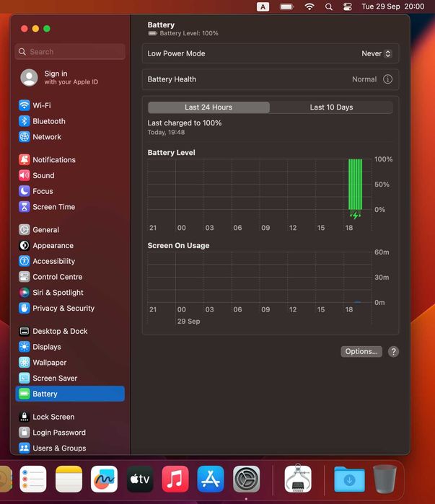Open input source menu in menu bar
The image size is (435, 504).
coord(263,6)
